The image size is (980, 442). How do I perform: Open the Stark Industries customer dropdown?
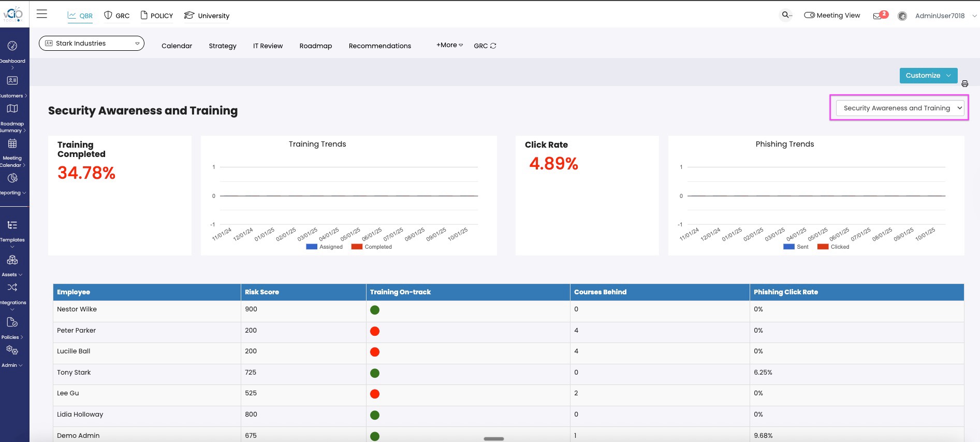coord(92,44)
